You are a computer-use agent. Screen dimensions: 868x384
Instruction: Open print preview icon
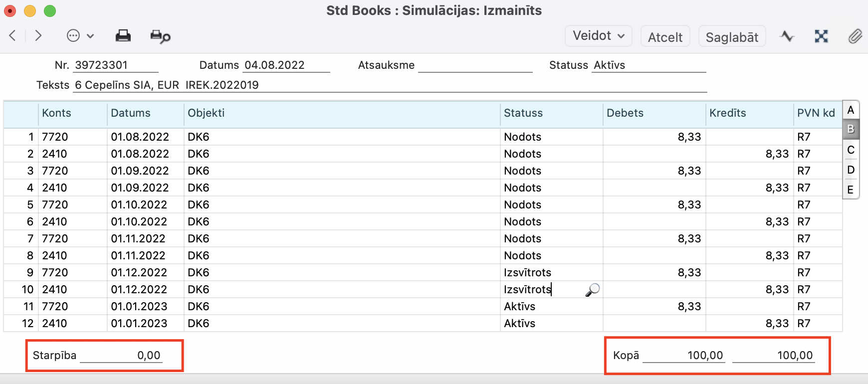pos(160,36)
